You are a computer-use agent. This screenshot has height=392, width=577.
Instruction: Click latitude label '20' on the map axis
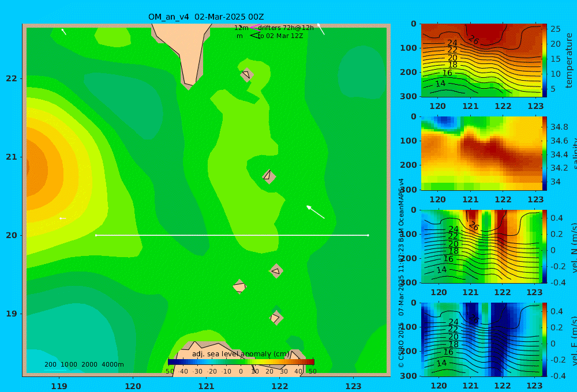click(12, 235)
